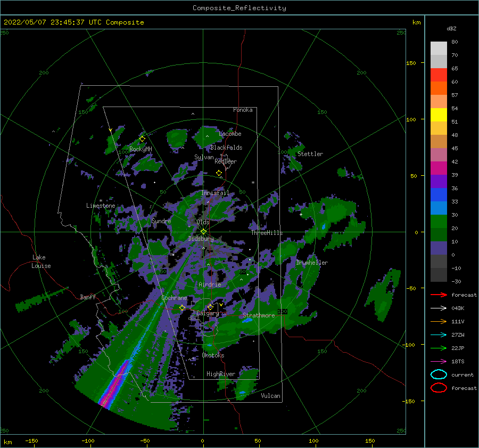Select the cyan 27ZW arrow icon

[439, 335]
